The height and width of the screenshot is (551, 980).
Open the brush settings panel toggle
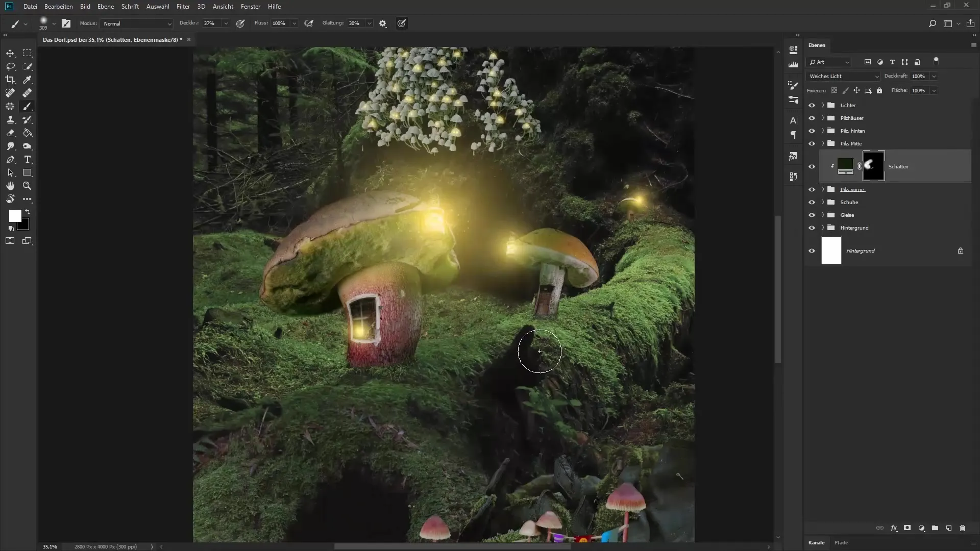pos(66,23)
